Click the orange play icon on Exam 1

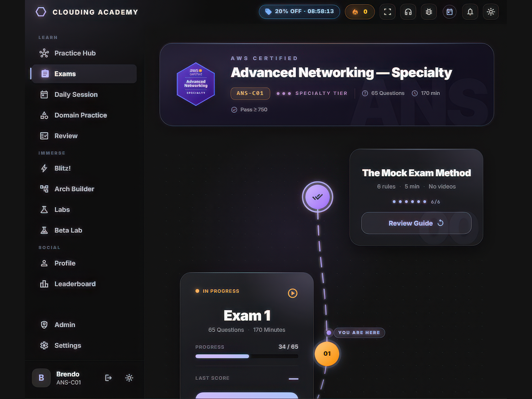tap(292, 293)
